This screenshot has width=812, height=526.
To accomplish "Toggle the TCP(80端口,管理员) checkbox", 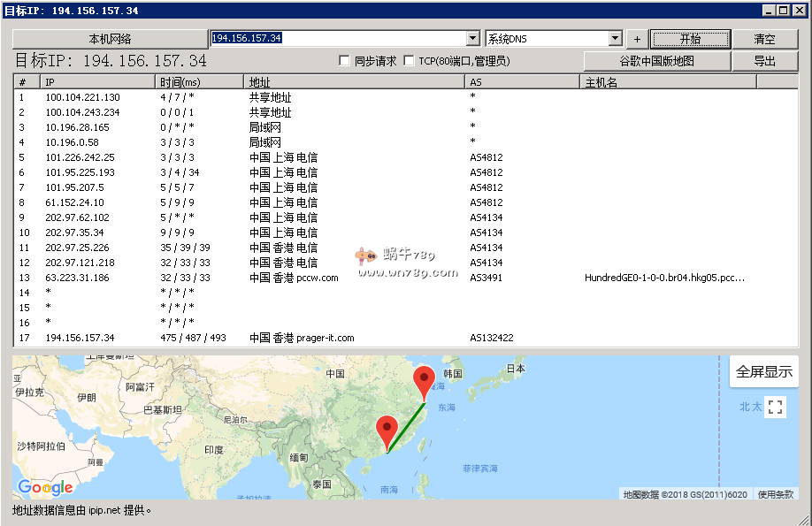I will click(x=409, y=61).
